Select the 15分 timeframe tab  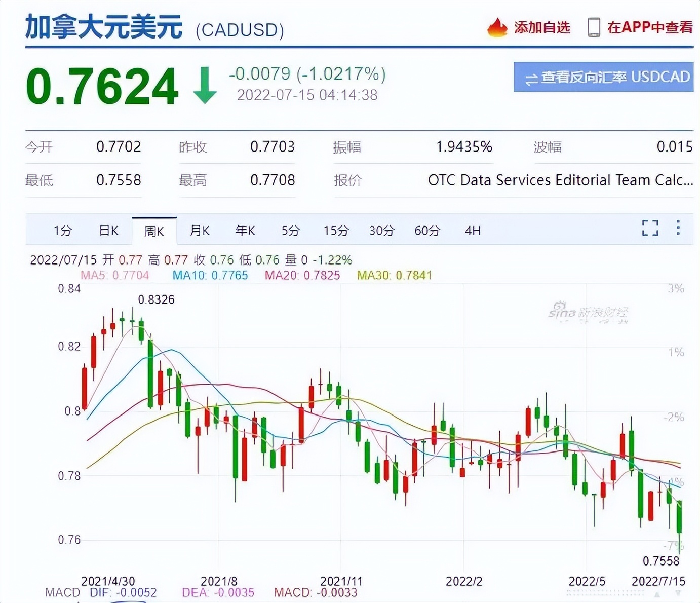[x=335, y=231]
